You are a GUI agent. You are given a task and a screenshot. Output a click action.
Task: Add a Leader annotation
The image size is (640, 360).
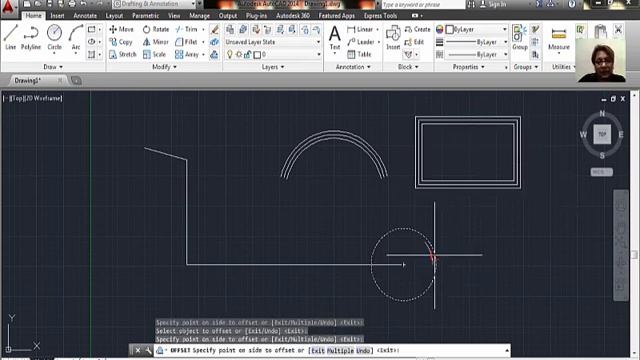click(361, 42)
